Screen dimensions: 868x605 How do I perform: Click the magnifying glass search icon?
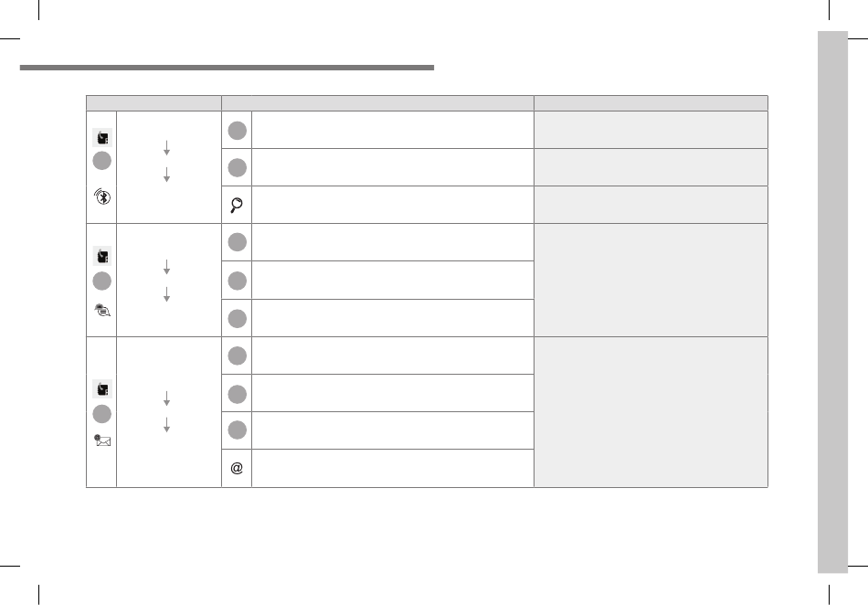click(x=237, y=205)
